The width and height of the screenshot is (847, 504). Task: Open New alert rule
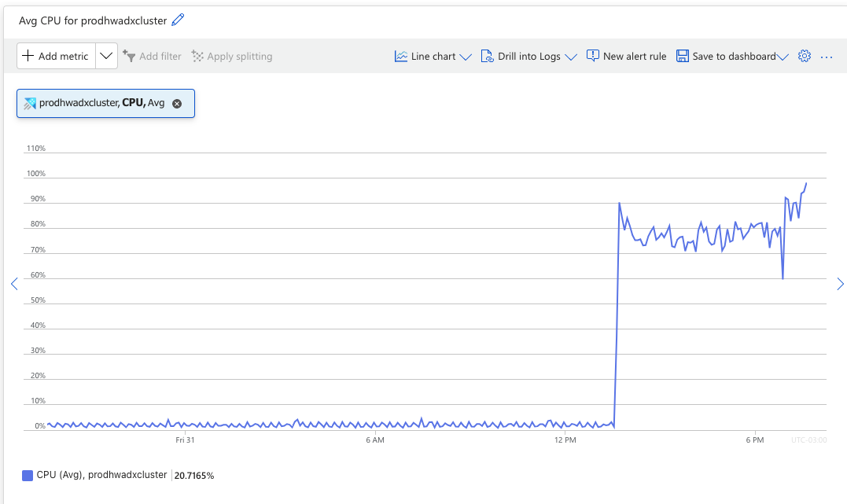tap(627, 56)
